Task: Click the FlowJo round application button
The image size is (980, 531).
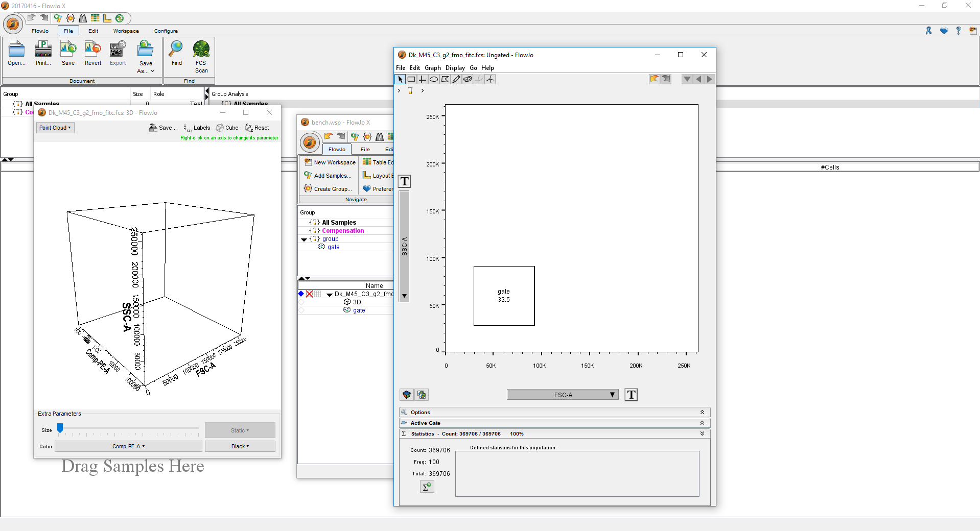Action: [x=13, y=24]
